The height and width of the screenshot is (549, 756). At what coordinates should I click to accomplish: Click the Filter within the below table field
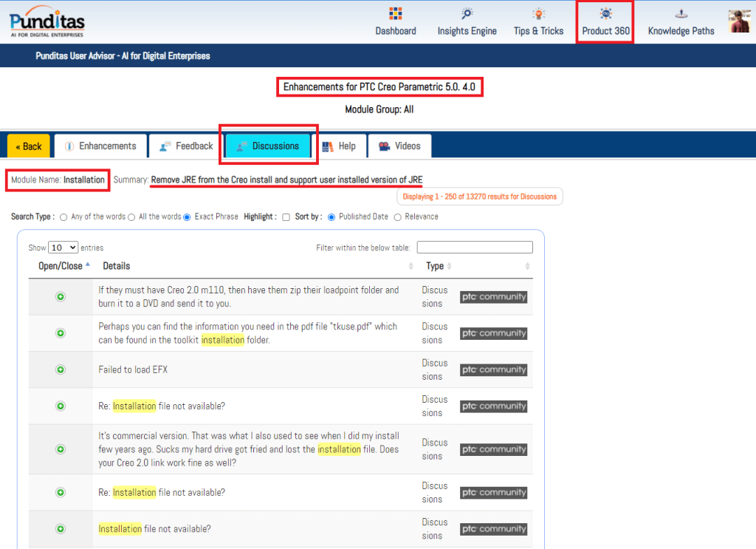475,248
